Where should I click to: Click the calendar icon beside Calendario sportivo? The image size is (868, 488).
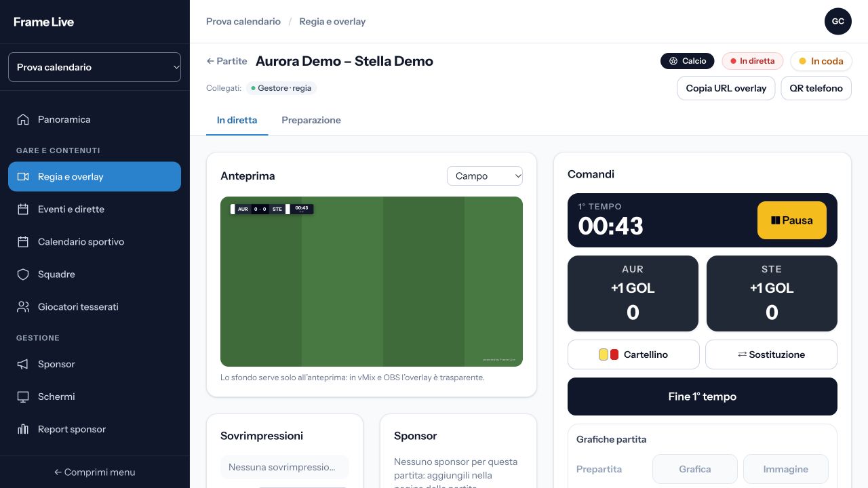click(23, 242)
